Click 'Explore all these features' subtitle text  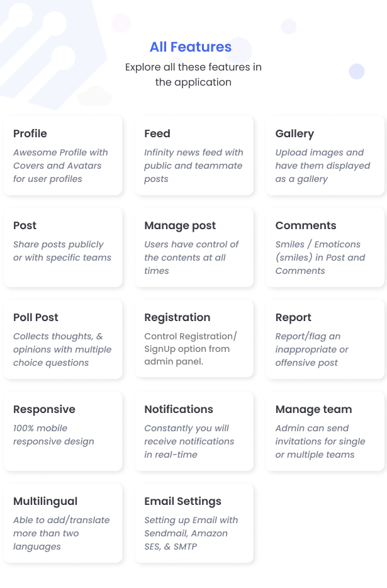click(194, 75)
